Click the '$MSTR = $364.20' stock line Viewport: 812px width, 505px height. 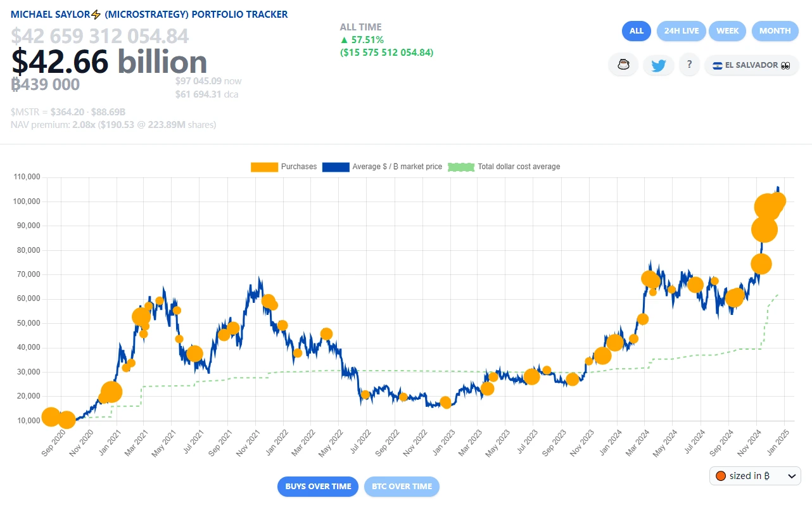click(x=68, y=112)
